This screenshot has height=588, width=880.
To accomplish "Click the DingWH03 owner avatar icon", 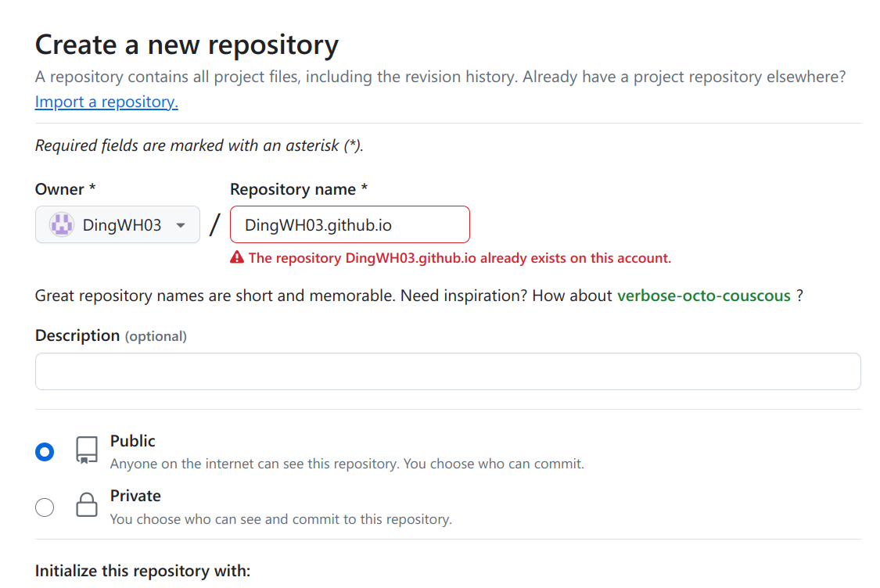I will click(x=62, y=225).
